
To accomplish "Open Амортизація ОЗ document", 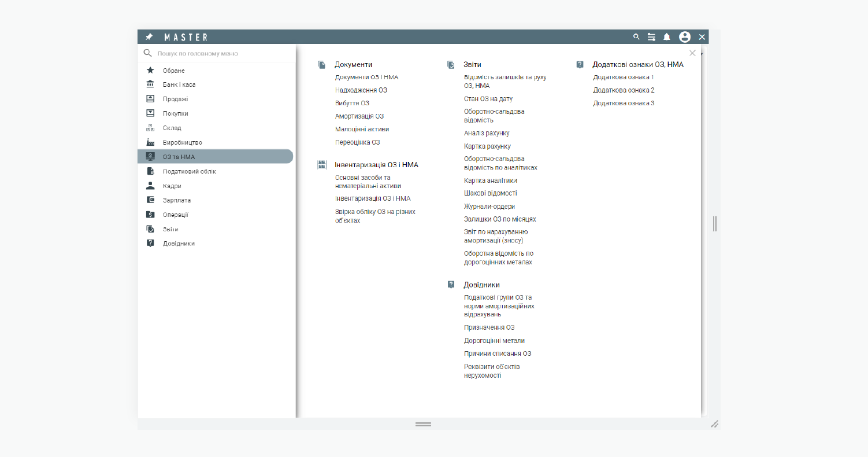I will tap(359, 116).
